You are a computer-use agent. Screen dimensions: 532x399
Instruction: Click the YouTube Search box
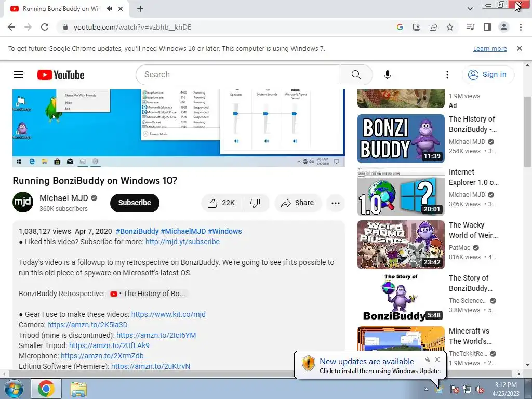238,75
